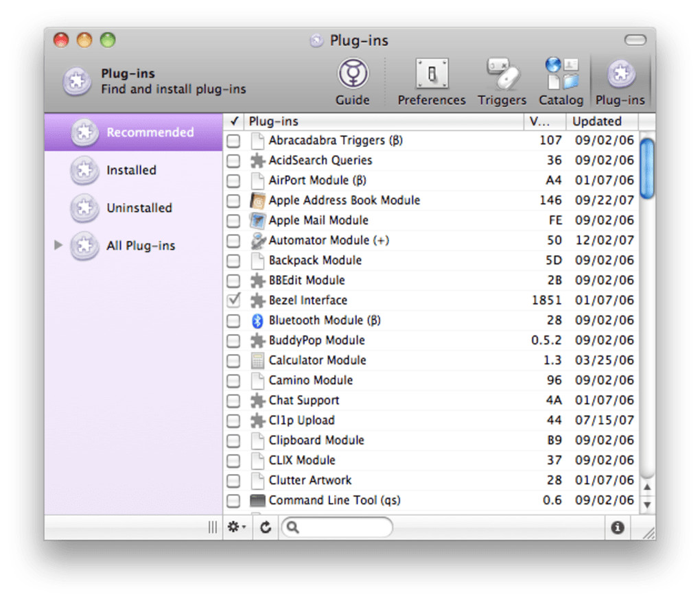Click the Bluetooth Module icon
This screenshot has height=601, width=700.
point(257,320)
